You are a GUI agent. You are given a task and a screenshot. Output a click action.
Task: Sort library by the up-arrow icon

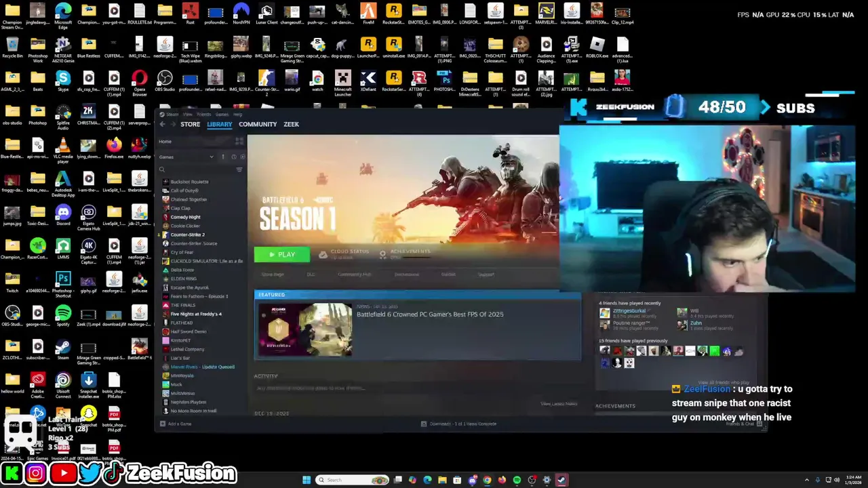pos(222,157)
